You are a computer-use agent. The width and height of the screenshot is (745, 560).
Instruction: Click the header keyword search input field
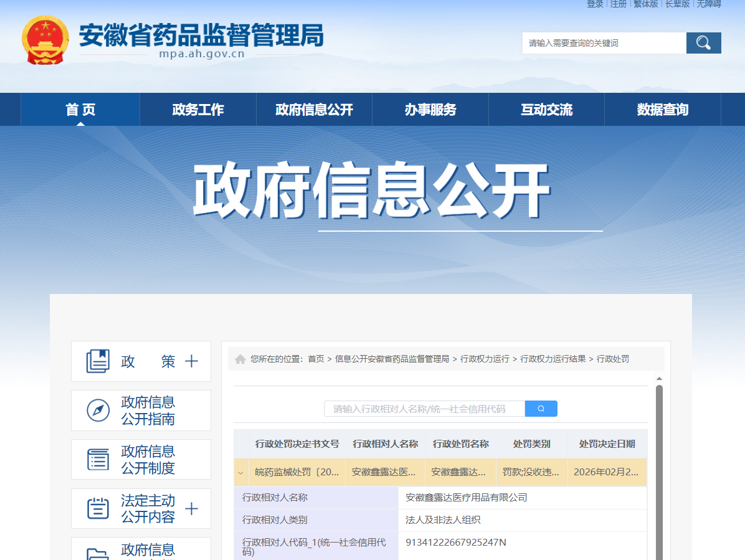pyautogui.click(x=604, y=43)
